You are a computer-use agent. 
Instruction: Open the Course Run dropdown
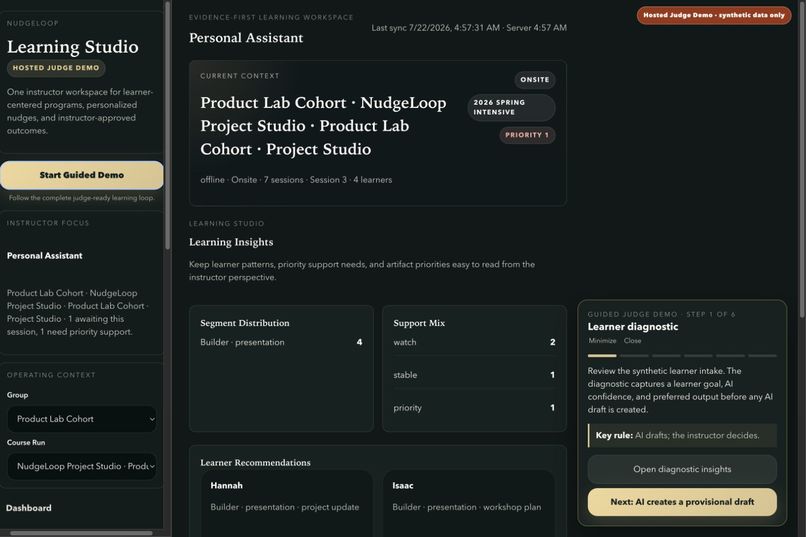(x=82, y=466)
